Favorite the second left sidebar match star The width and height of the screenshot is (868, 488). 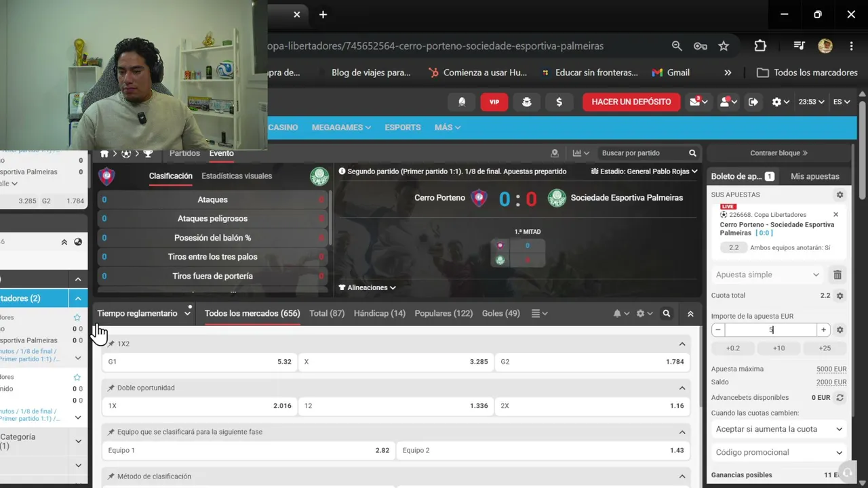[77, 378]
